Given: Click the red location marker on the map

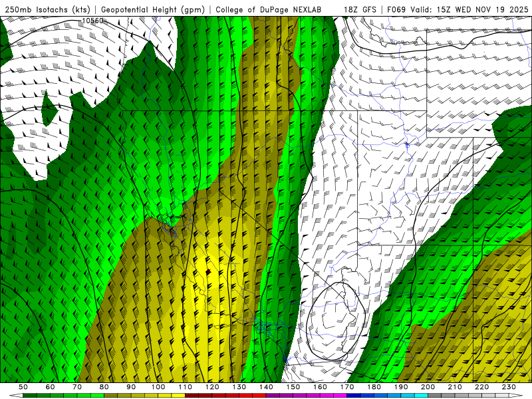Looking at the screenshot, I should click(x=208, y=272).
